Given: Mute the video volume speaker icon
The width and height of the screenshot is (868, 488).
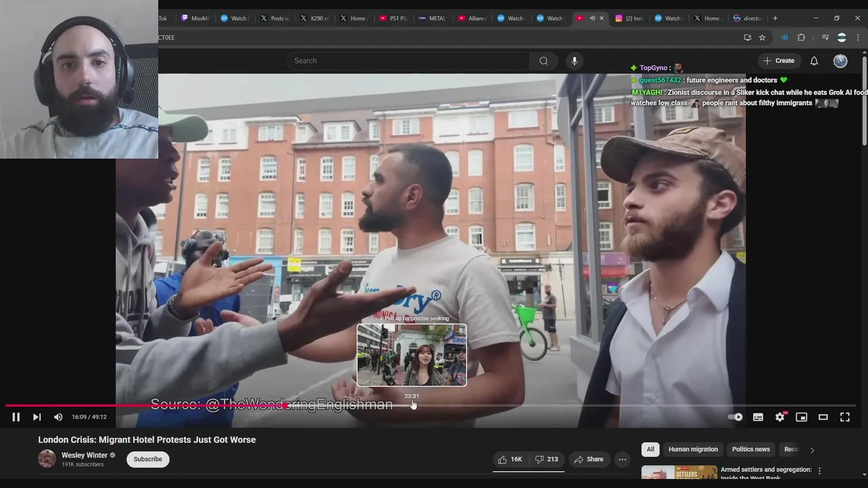Looking at the screenshot, I should pyautogui.click(x=58, y=417).
